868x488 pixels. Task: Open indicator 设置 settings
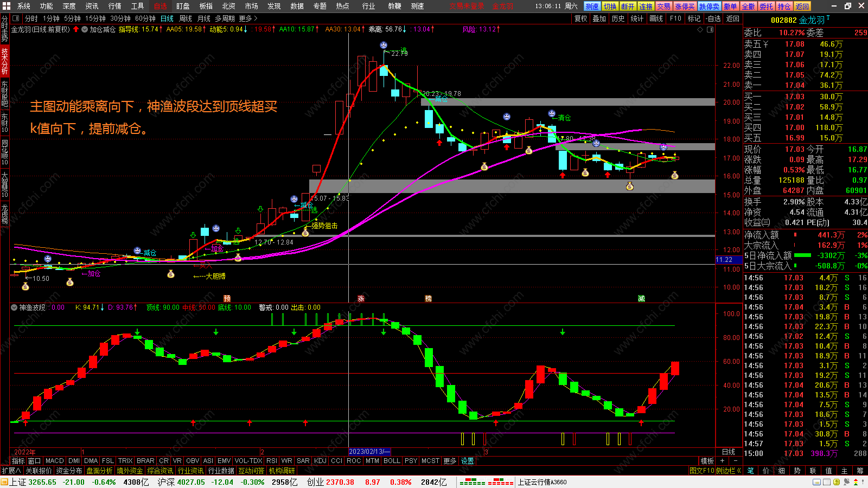(468, 461)
